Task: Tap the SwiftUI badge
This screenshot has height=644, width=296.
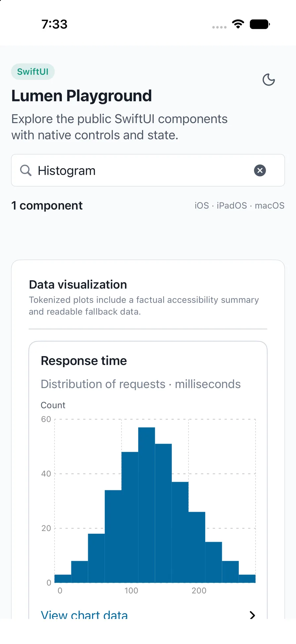Action: click(x=33, y=71)
